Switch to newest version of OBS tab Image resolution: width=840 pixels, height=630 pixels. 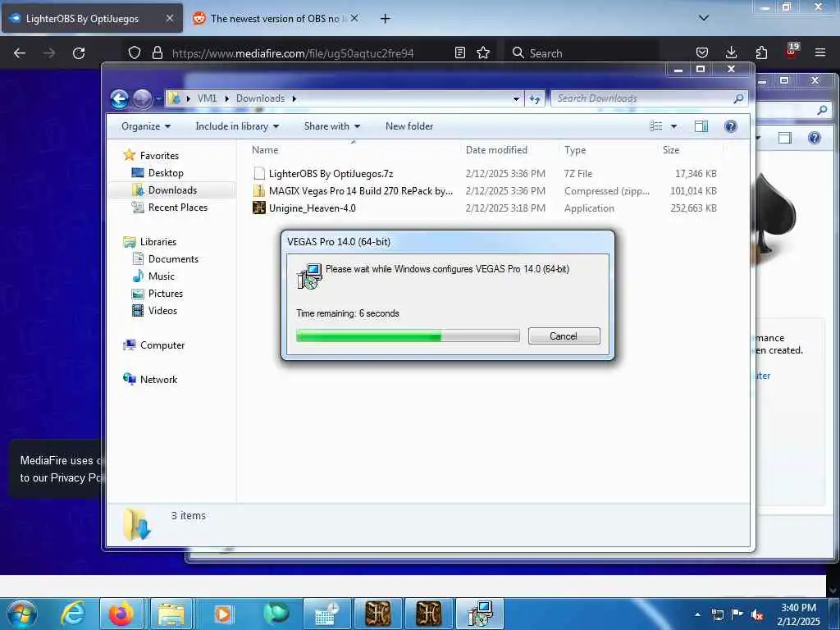pos(276,18)
